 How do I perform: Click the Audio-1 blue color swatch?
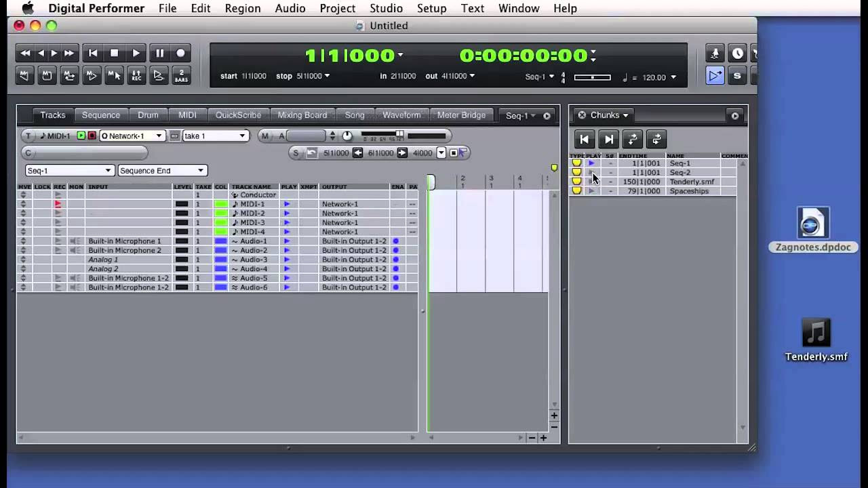click(x=221, y=241)
